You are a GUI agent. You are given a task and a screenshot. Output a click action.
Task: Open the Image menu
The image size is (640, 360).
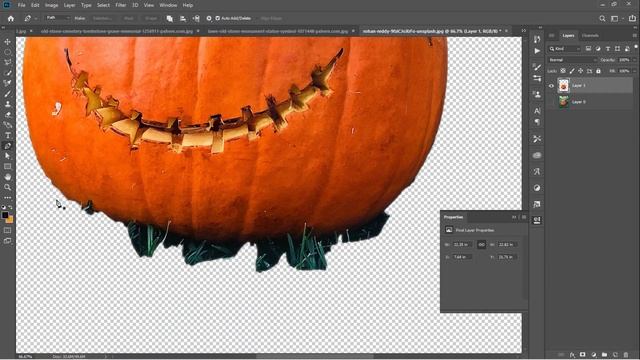click(x=51, y=5)
